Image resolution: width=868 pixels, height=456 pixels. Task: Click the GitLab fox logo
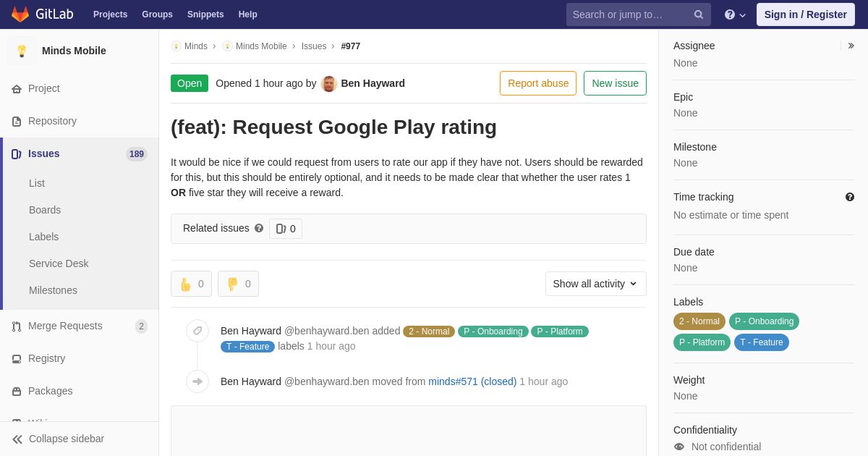20,14
